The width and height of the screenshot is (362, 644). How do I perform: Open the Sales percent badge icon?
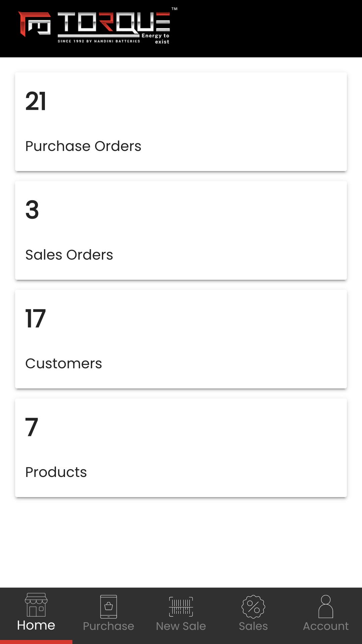(x=253, y=606)
